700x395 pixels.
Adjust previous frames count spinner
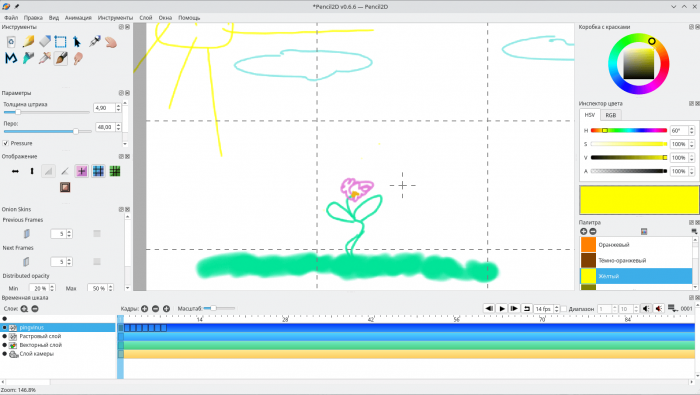(61, 234)
